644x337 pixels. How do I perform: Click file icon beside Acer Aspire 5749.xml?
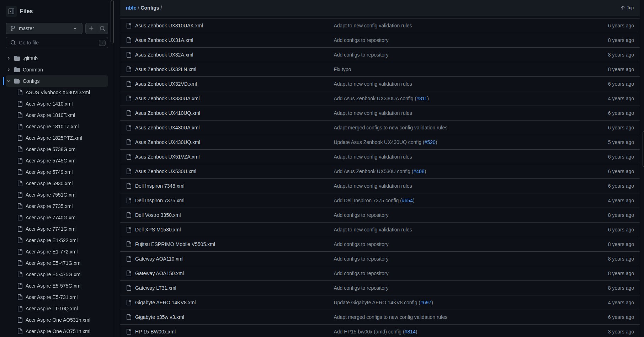(x=20, y=172)
